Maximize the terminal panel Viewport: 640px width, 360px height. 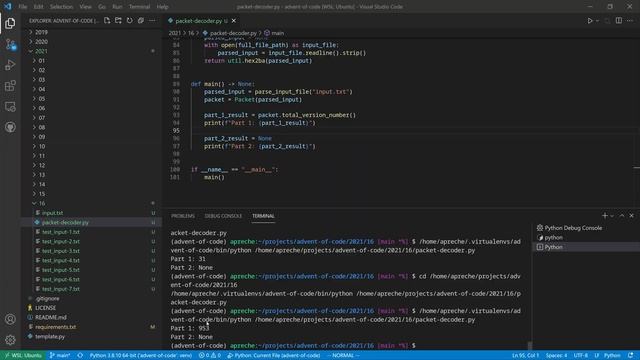click(x=622, y=216)
